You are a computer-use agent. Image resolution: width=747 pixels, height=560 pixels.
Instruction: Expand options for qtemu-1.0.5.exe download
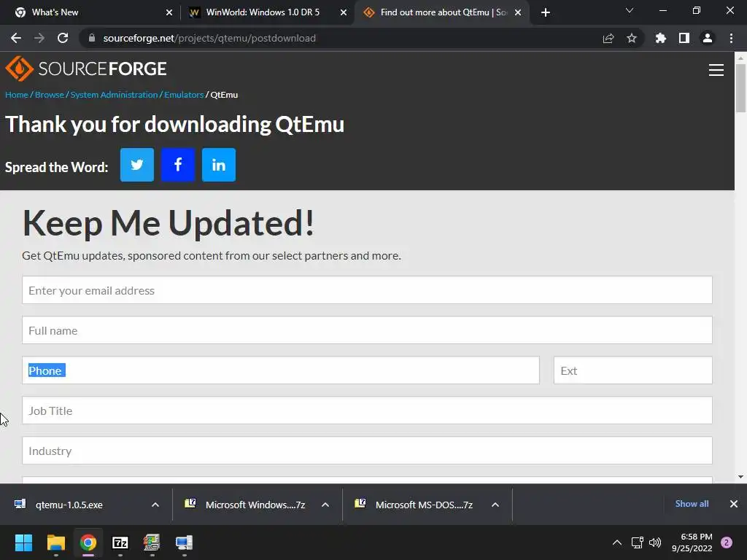click(155, 505)
